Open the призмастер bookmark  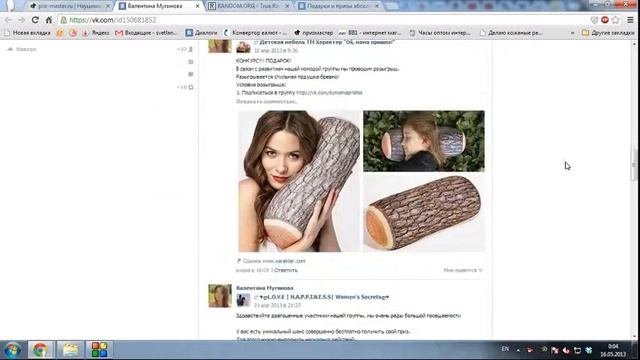[x=313, y=33]
